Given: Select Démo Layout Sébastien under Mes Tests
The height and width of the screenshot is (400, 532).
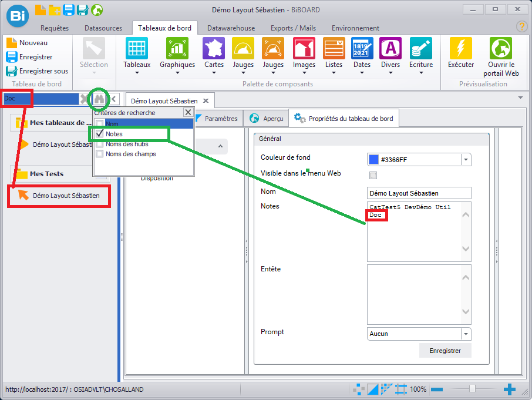Looking at the screenshot, I should [x=59, y=196].
